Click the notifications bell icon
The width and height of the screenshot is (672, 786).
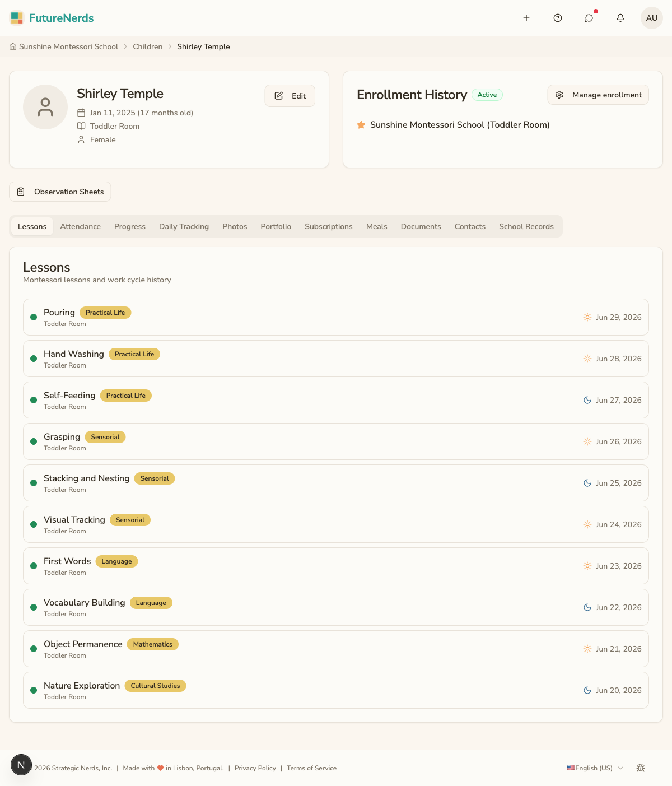[x=620, y=18]
